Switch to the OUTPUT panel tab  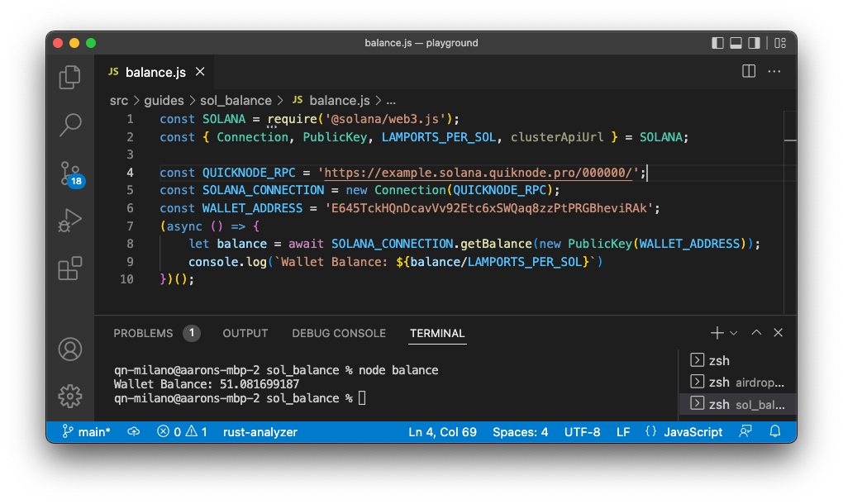pos(245,333)
